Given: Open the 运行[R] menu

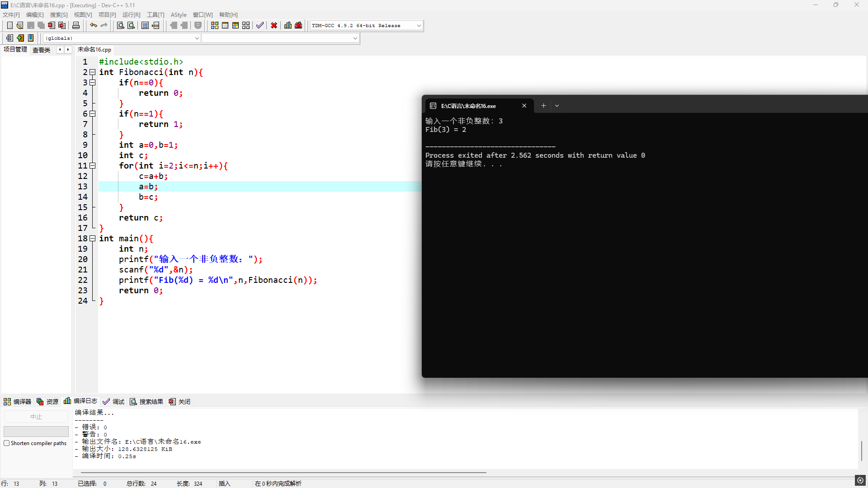Looking at the screenshot, I should (x=131, y=15).
